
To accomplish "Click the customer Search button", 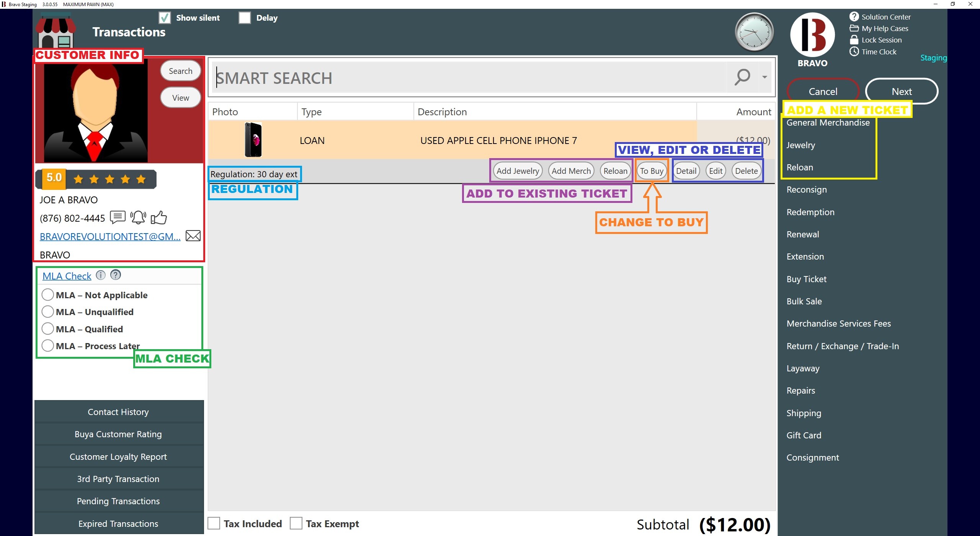I will click(x=181, y=71).
